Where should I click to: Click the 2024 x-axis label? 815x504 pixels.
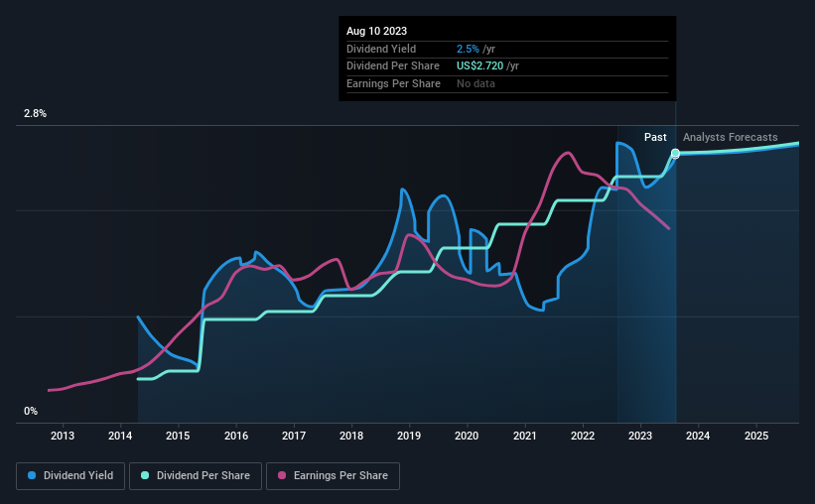click(698, 436)
